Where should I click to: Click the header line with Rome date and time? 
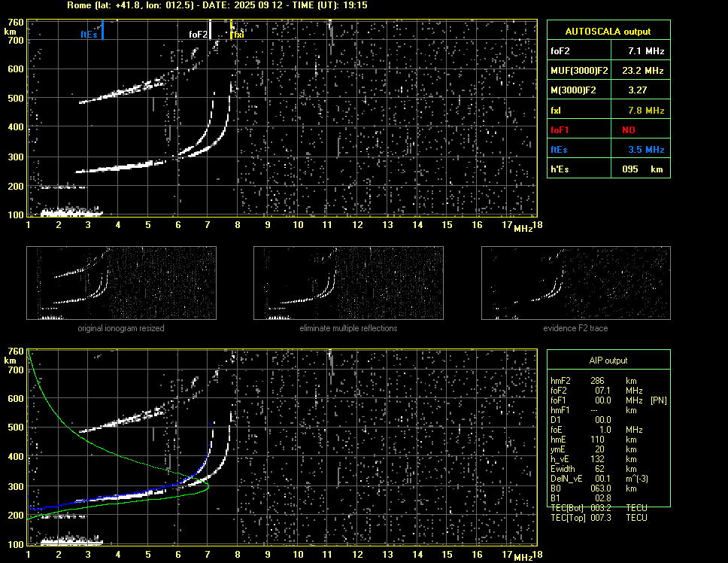(x=217, y=5)
